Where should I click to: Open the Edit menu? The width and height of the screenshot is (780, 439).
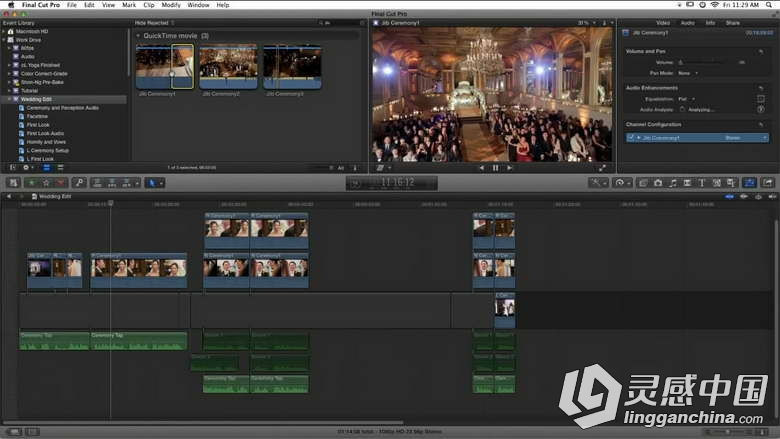(x=89, y=5)
